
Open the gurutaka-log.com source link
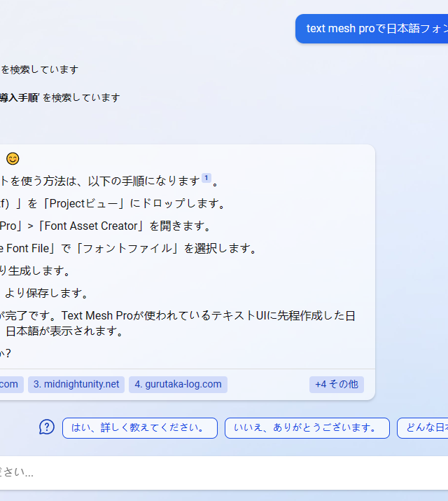pyautogui.click(x=178, y=385)
